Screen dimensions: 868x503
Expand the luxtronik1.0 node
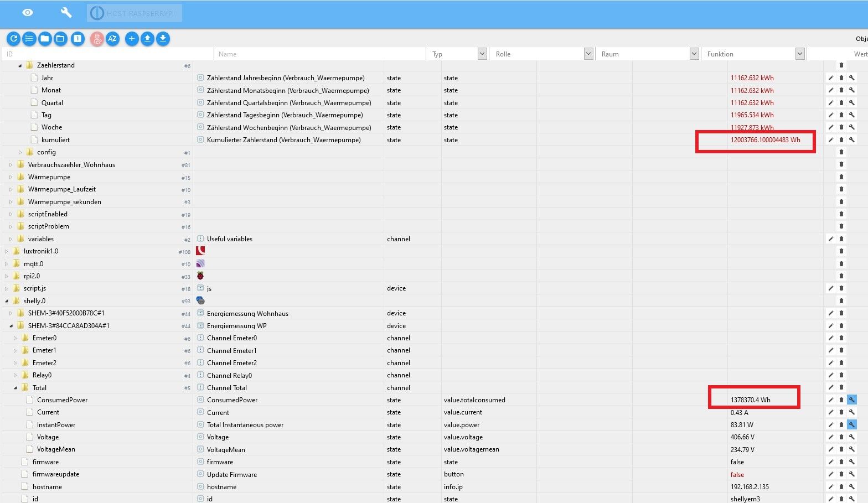tap(6, 251)
